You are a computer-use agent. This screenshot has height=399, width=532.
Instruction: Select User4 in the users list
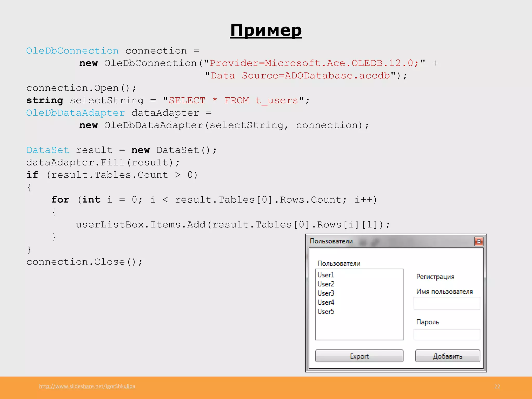(326, 302)
